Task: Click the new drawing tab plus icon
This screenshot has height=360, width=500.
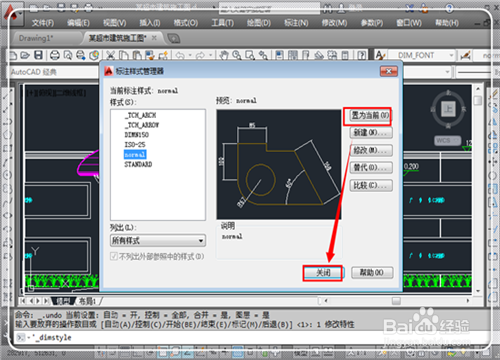Action: 173,39
